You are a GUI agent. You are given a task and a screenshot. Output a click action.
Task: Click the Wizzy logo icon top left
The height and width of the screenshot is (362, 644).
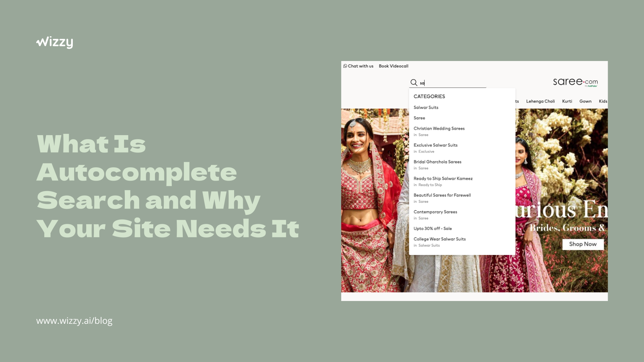click(54, 42)
